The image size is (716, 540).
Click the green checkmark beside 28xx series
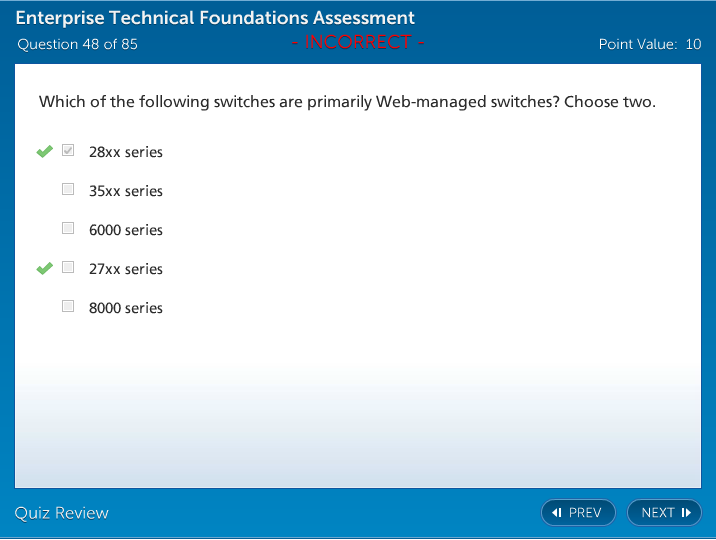(x=44, y=152)
